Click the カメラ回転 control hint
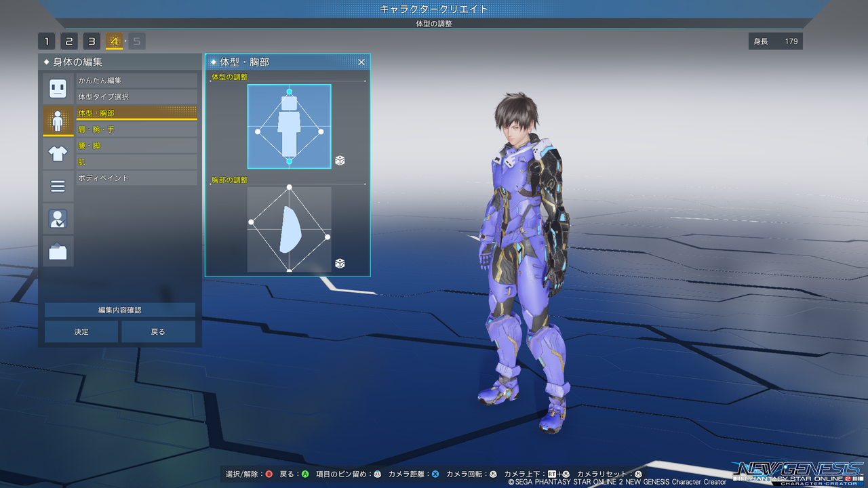Viewport: 868px width, 488px height. point(471,474)
